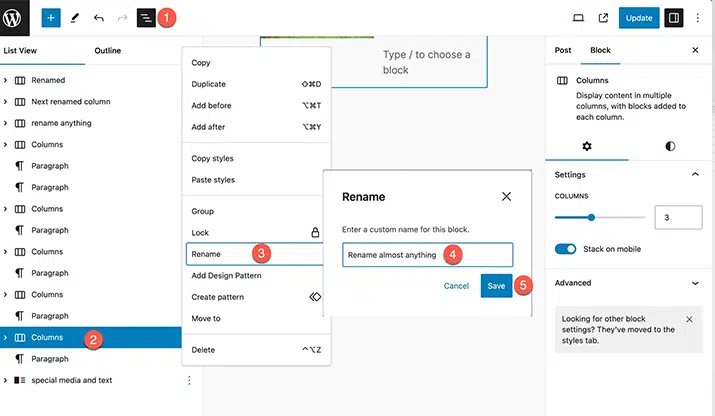This screenshot has height=416, width=715.
Task: Select the half-circle styles tab icon
Action: (x=670, y=146)
